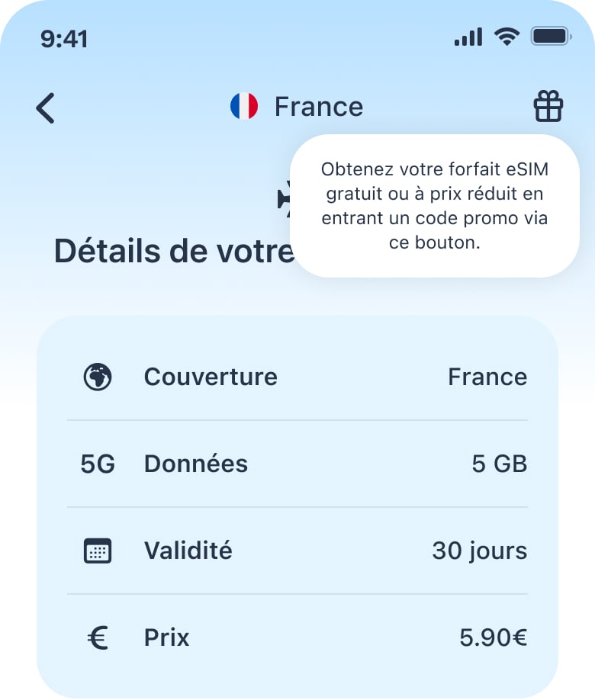Tap the 5.90€ price value
This screenshot has height=700, width=595.
pyautogui.click(x=493, y=637)
